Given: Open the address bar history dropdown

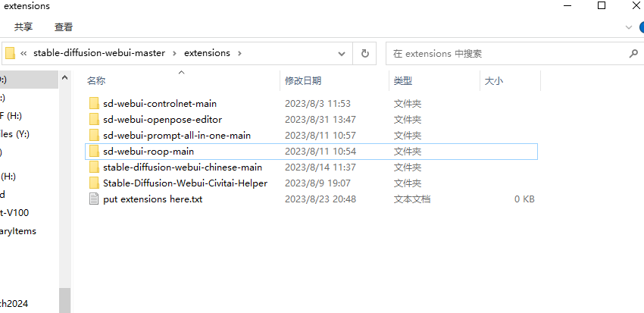Looking at the screenshot, I should tap(341, 53).
